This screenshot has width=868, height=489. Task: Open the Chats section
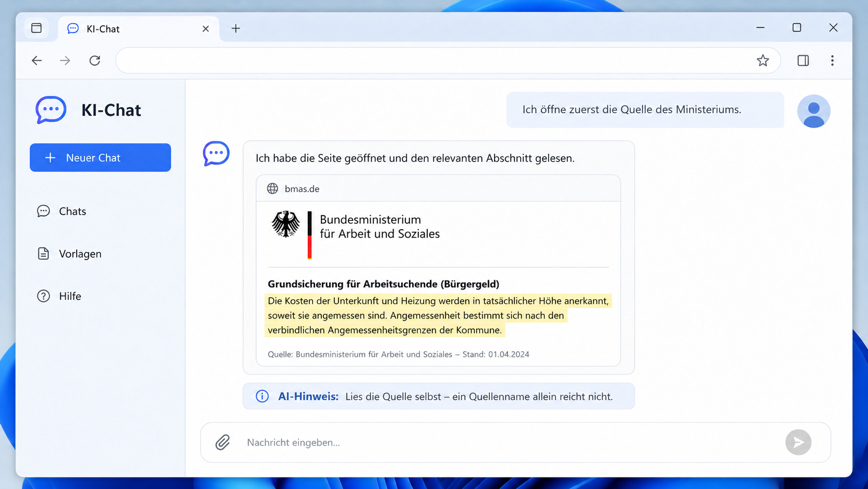coord(61,211)
